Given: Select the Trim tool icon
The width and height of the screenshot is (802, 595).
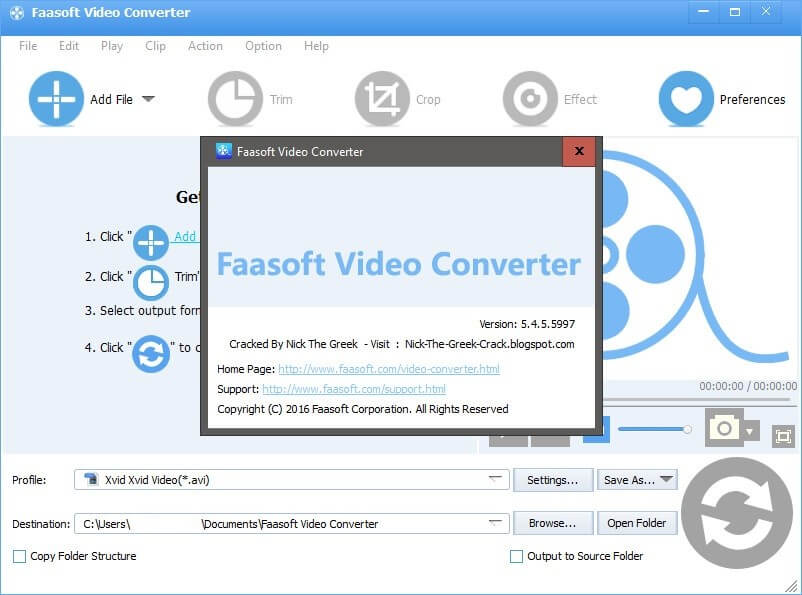Looking at the screenshot, I should tap(235, 99).
